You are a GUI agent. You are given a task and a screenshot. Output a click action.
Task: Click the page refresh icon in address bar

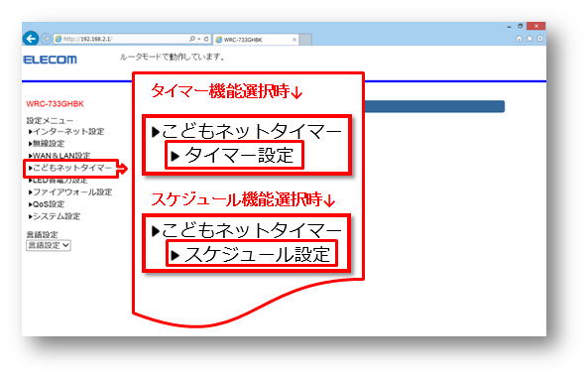click(206, 39)
